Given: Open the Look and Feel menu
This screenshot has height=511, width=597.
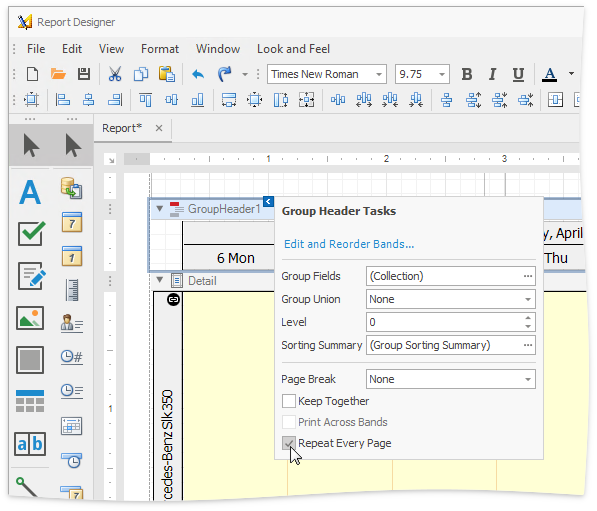Looking at the screenshot, I should click(293, 49).
